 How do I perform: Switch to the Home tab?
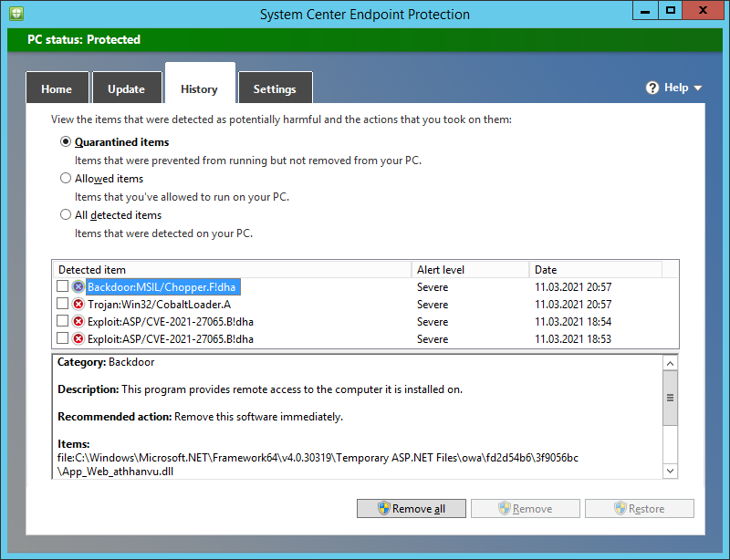[57, 88]
